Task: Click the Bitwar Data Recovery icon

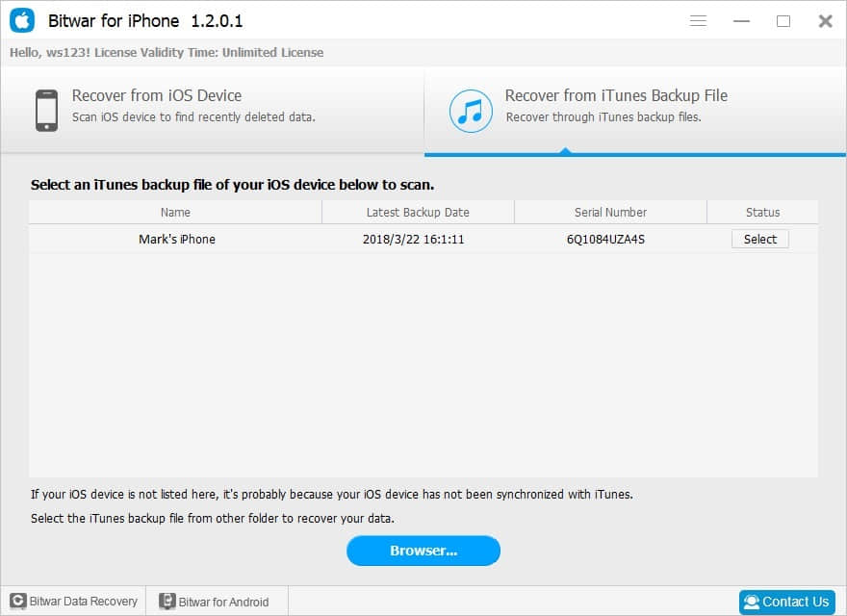Action: (x=18, y=601)
